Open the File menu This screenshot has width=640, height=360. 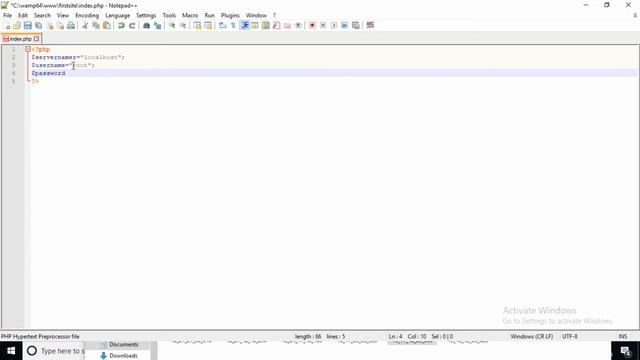[x=7, y=15]
